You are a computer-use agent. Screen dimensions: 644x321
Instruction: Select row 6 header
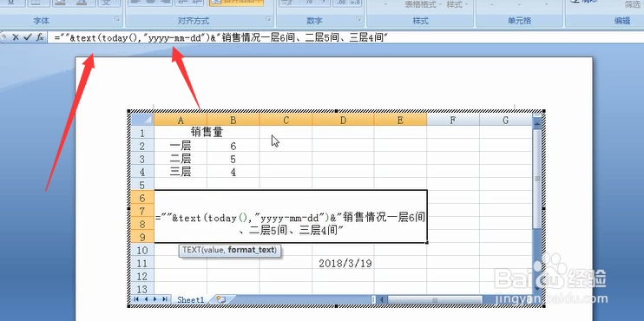coord(142,198)
